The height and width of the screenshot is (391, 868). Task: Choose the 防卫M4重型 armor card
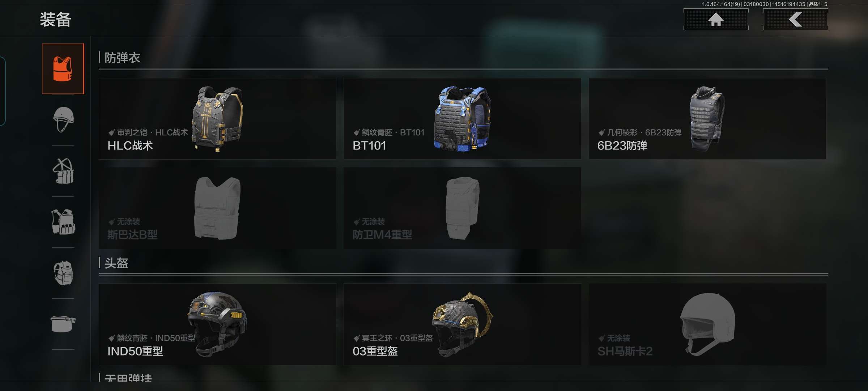click(x=462, y=208)
